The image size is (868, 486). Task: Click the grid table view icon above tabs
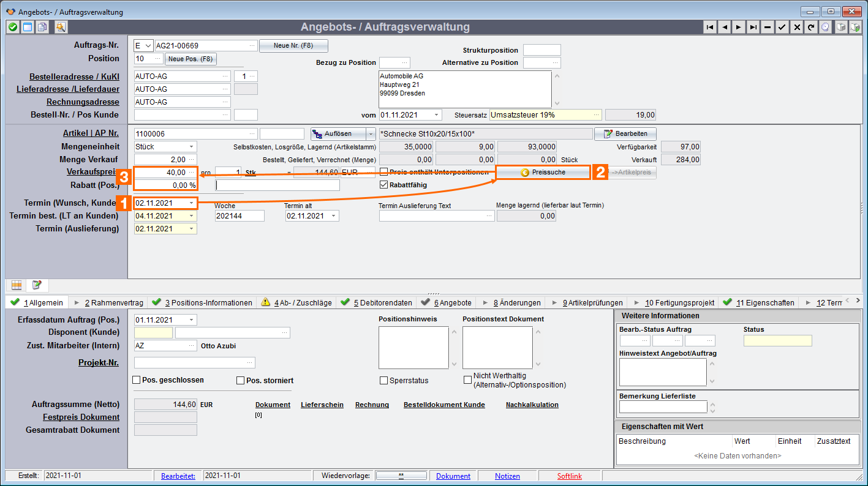[17, 285]
